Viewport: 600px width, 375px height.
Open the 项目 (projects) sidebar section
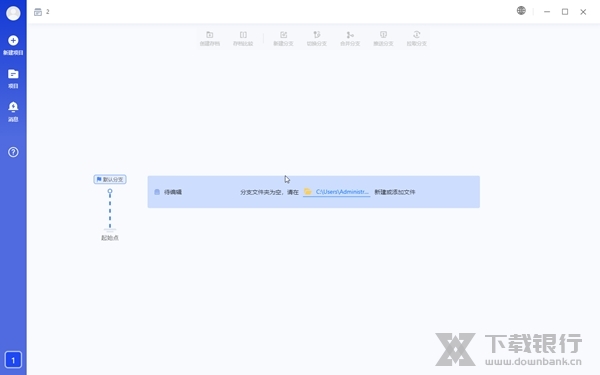coord(13,78)
